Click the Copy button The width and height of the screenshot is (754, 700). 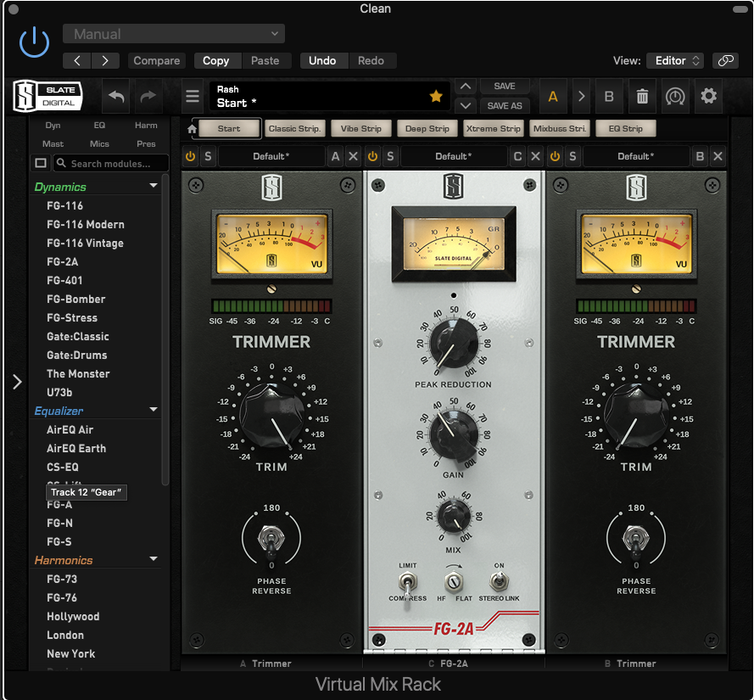pos(216,60)
